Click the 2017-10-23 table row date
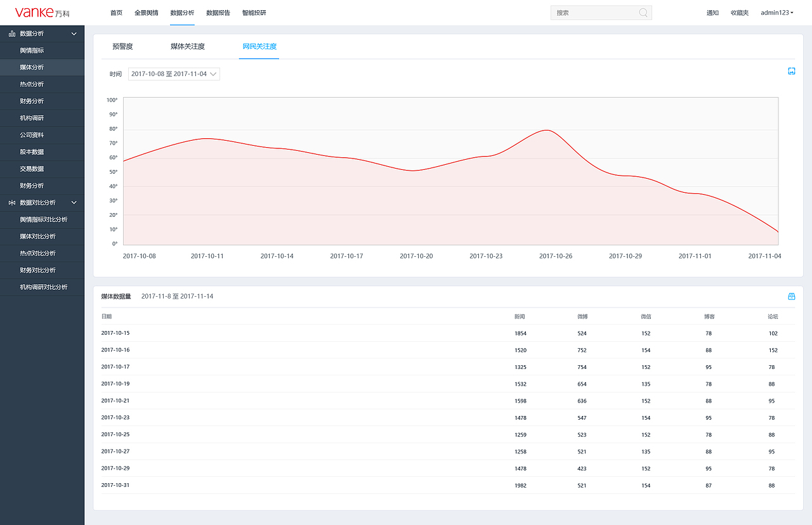This screenshot has height=525, width=812. point(115,418)
